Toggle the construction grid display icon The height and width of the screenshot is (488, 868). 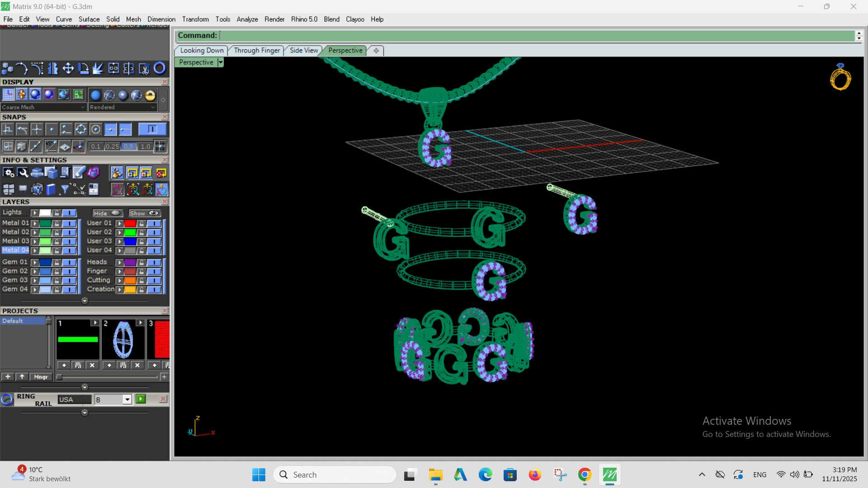(8, 94)
